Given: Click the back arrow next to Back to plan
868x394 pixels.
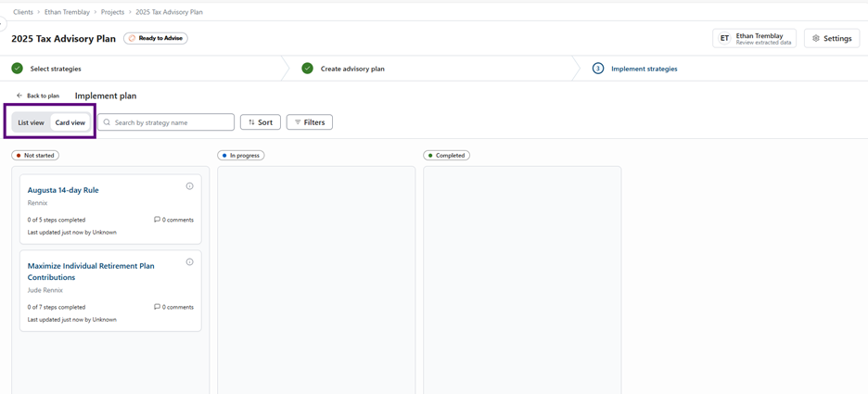Looking at the screenshot, I should point(19,95).
